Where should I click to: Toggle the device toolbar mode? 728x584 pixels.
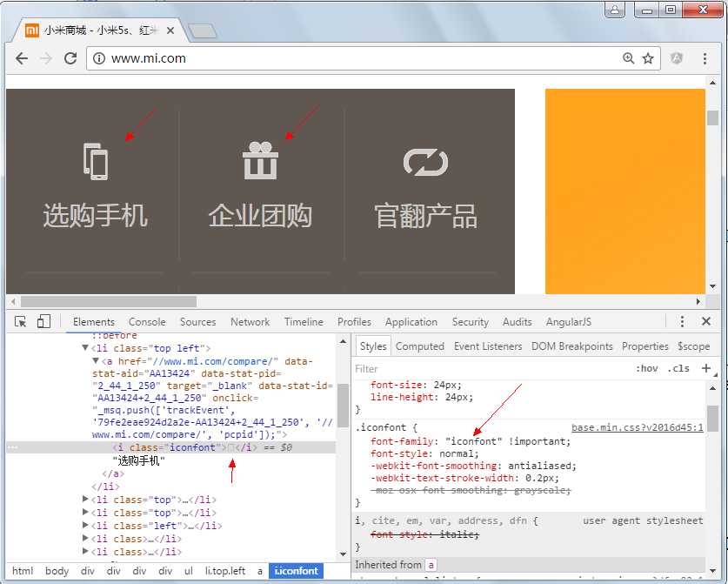coord(43,321)
